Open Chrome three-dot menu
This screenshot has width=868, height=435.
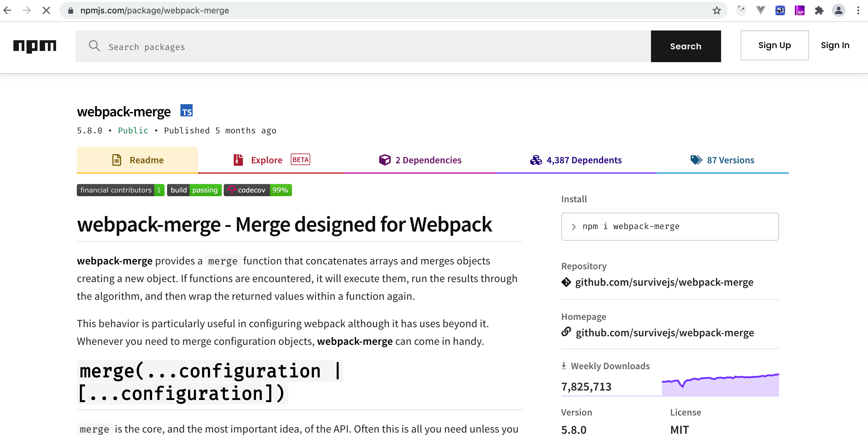858,10
